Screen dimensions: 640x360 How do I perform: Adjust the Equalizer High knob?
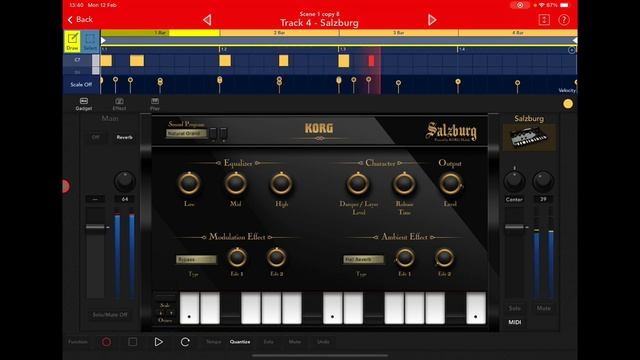tap(281, 183)
